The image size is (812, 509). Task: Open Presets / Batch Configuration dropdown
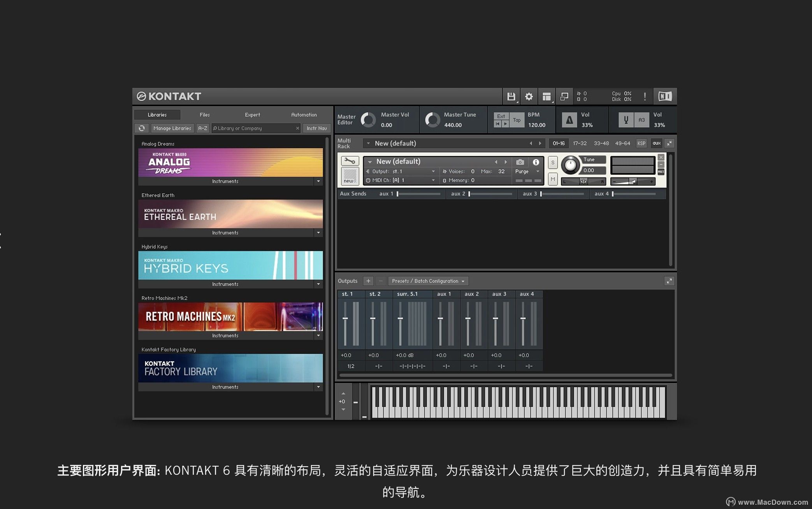[x=428, y=281]
